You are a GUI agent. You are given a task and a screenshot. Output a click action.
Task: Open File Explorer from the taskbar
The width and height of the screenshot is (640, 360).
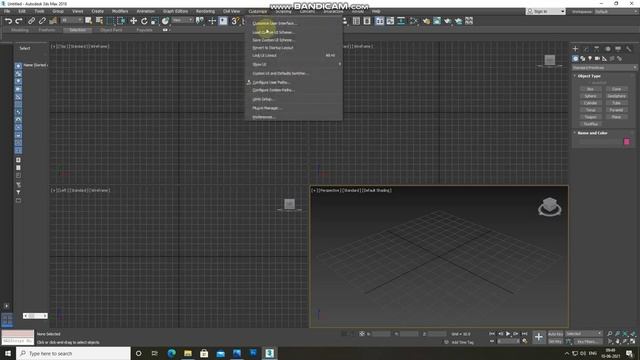[188, 353]
